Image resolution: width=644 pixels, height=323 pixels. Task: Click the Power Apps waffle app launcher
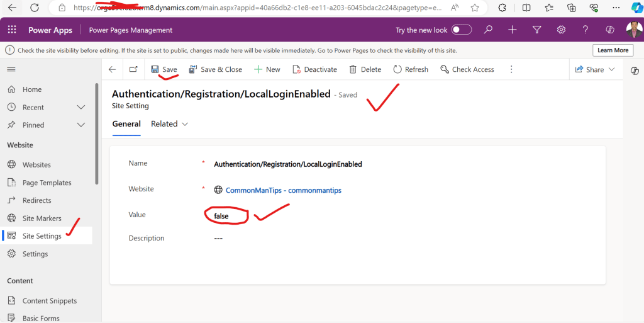(x=12, y=30)
